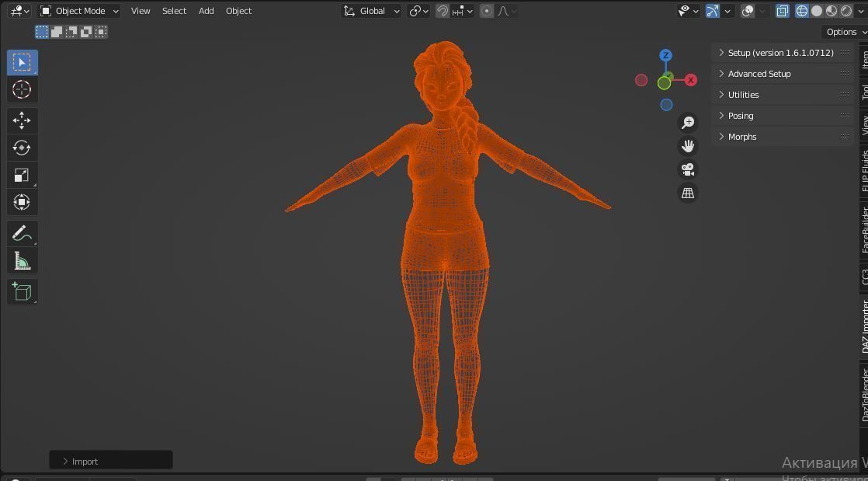Viewport: 868px width, 481px height.
Task: Click the zoom view magnifier icon
Action: tap(688, 123)
